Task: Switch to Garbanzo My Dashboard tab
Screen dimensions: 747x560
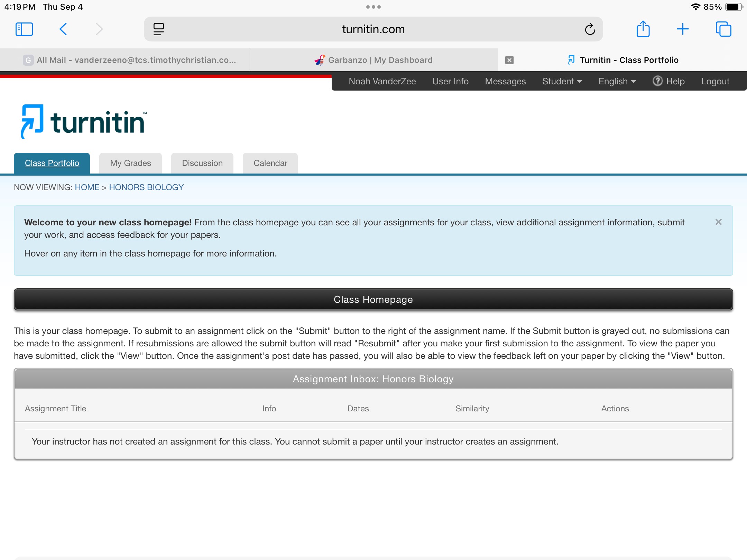Action: point(373,60)
